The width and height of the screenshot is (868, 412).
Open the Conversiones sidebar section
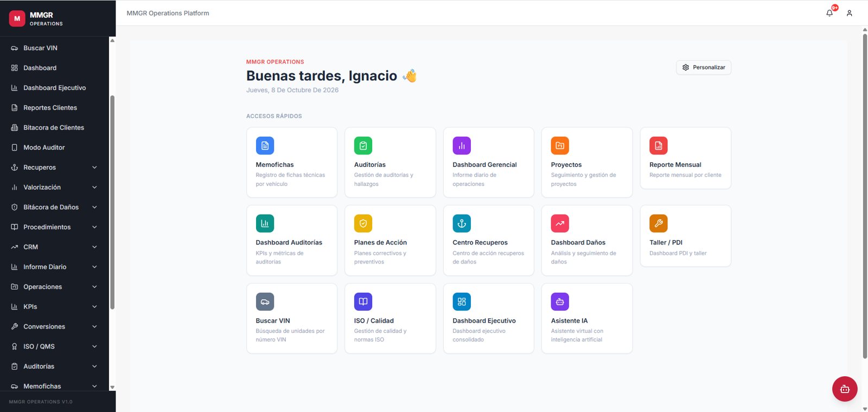(54, 326)
